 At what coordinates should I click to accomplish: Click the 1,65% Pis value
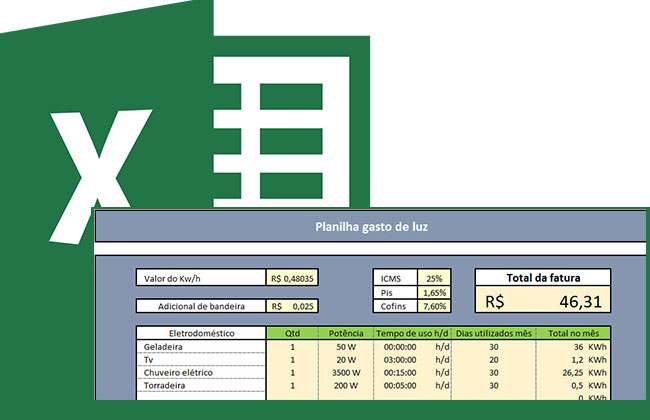tap(434, 293)
